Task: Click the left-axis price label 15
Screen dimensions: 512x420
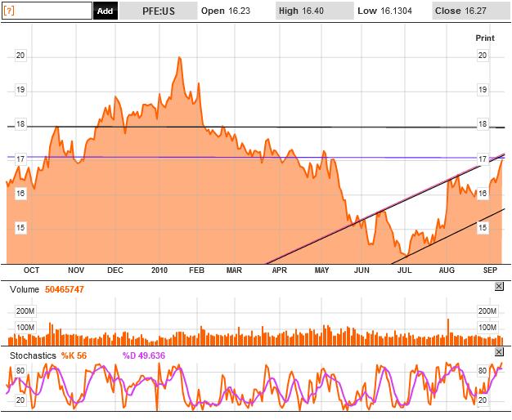Action: (x=20, y=227)
